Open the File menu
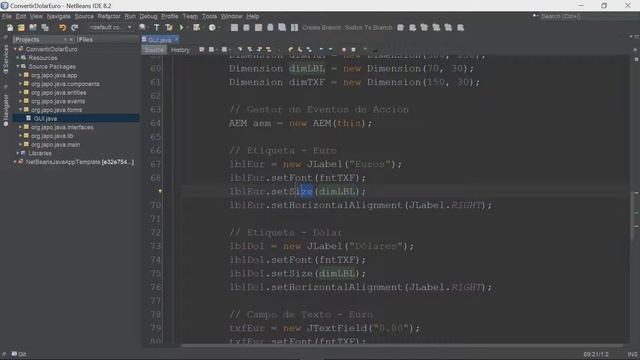 [7, 16]
